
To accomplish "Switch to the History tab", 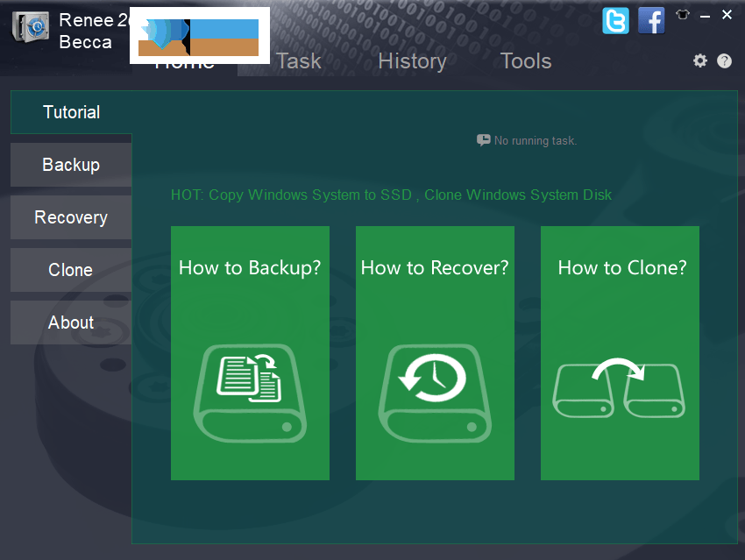I will 413,61.
